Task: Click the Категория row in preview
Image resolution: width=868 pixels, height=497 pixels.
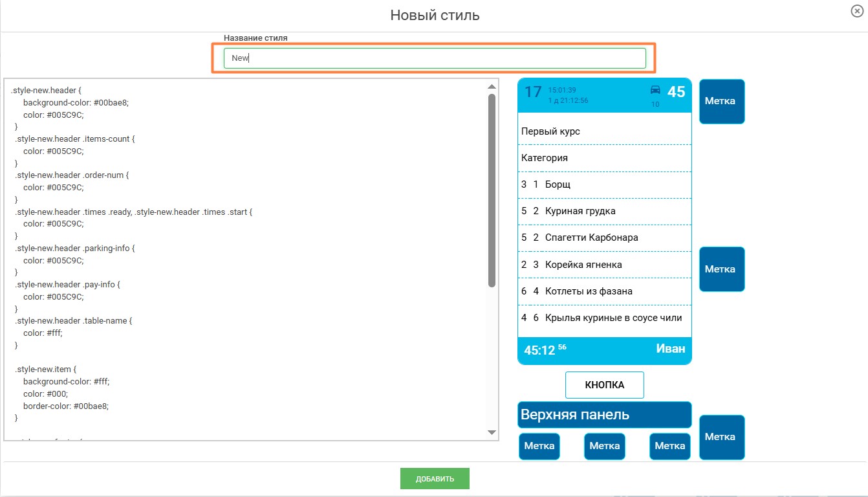Action: 604,158
